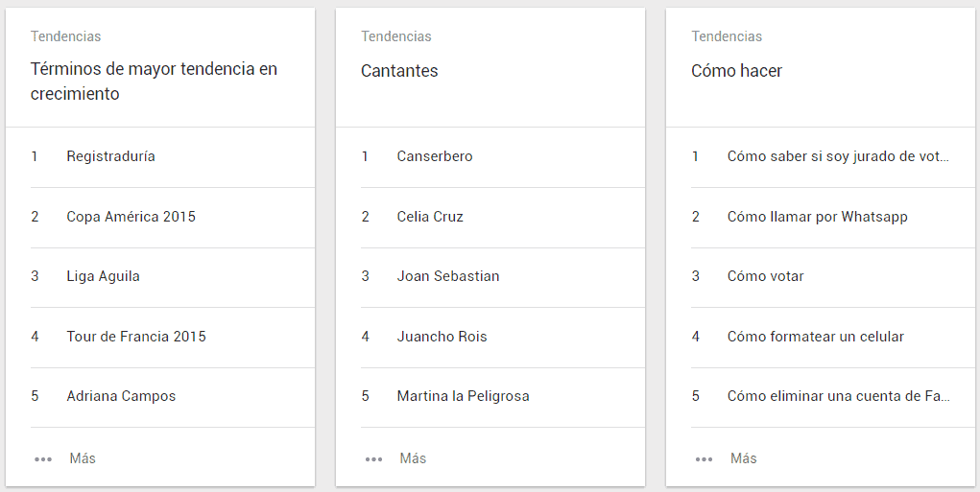
Task: Select Cómo votar entry
Action: [x=765, y=276]
